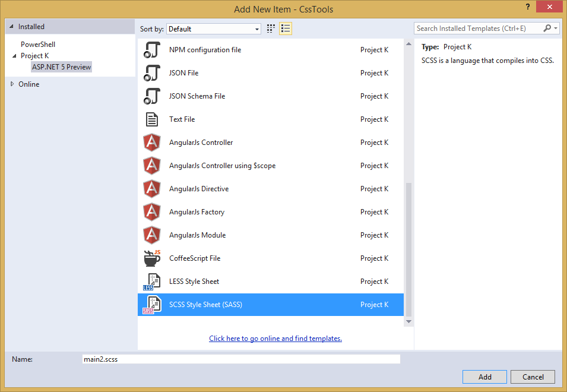Viewport: 567px width, 392px height.
Task: Click the AngularJs Factory shield icon
Action: tap(152, 212)
